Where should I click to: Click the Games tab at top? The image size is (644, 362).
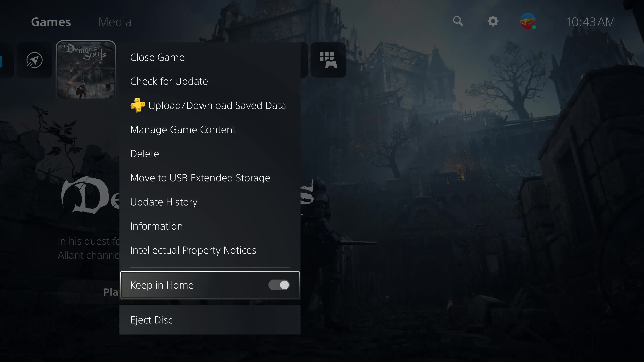[51, 21]
